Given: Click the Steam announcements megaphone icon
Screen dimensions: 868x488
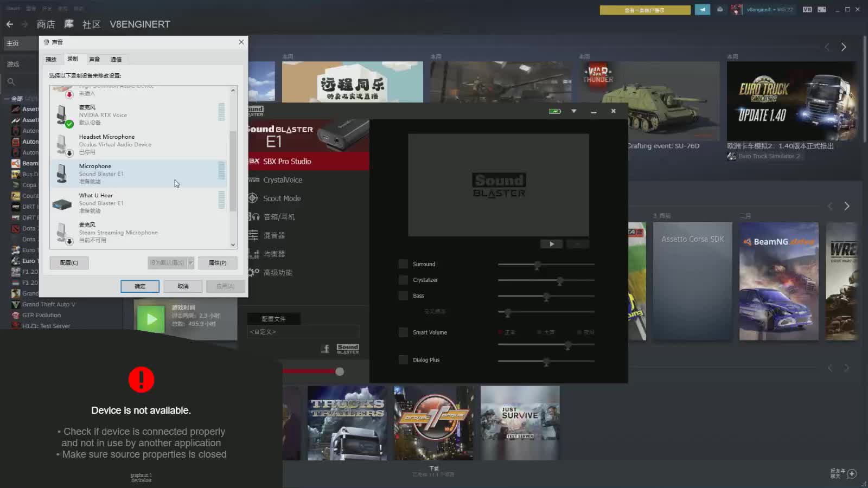Looking at the screenshot, I should point(702,10).
